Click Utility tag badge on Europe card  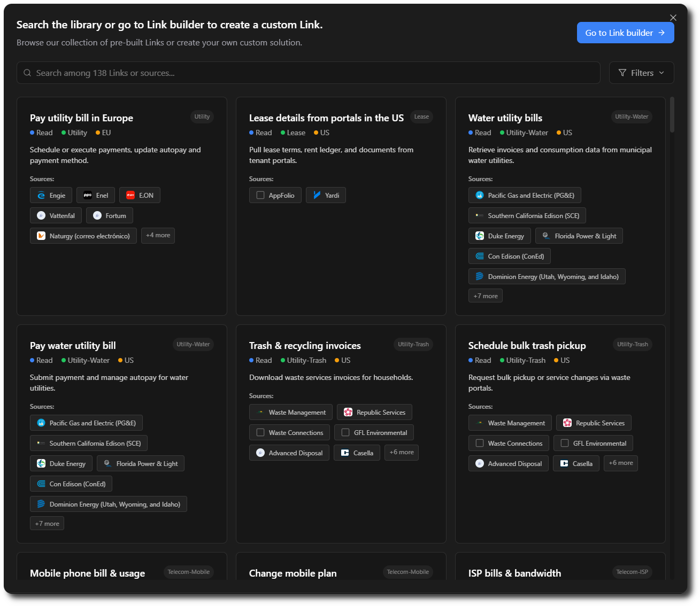pyautogui.click(x=202, y=116)
